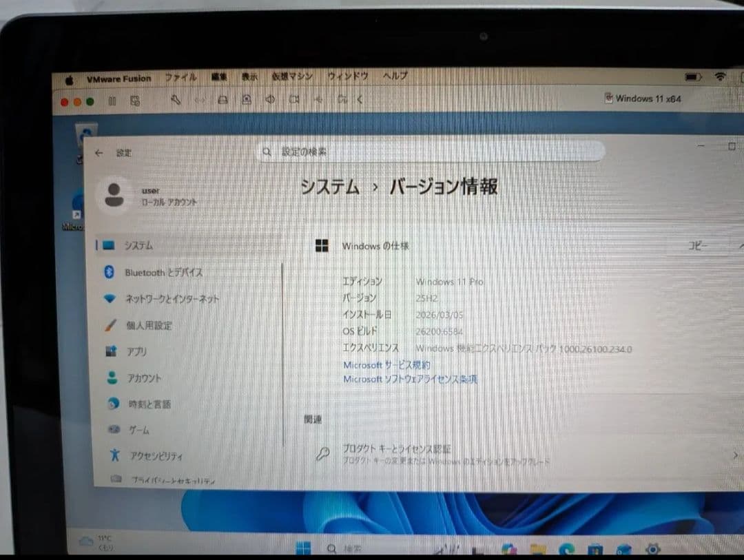Viewport: 744px width, 560px height.
Task: Select ゲーム in the sidebar
Action: click(188, 430)
